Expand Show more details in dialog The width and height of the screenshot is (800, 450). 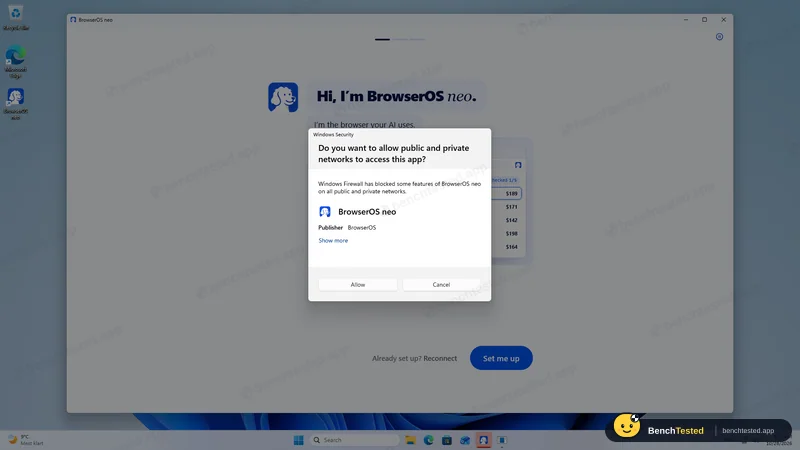(333, 240)
